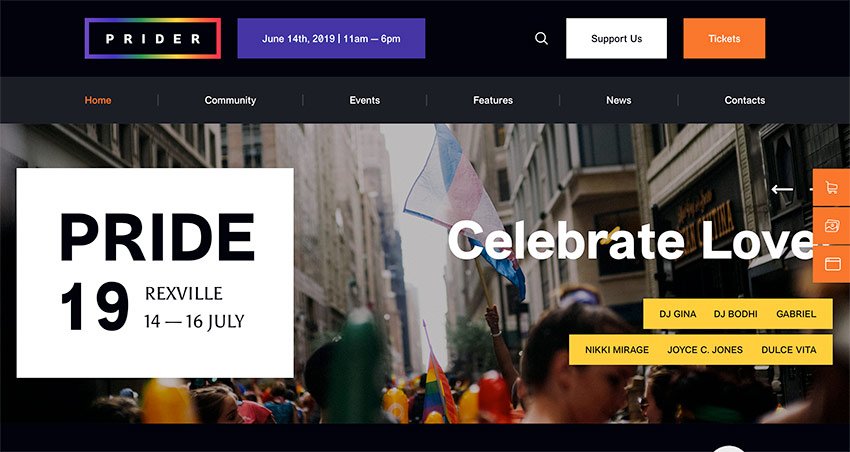Go to the Events page

[x=365, y=100]
